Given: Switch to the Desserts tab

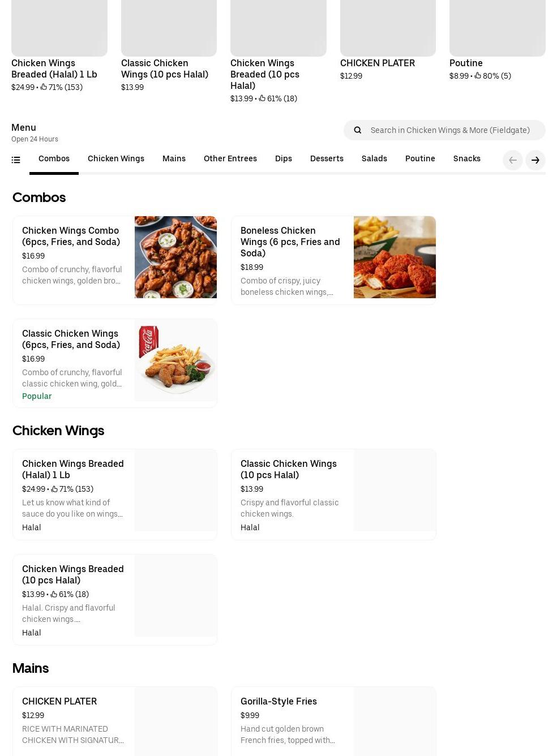Looking at the screenshot, I should (327, 158).
